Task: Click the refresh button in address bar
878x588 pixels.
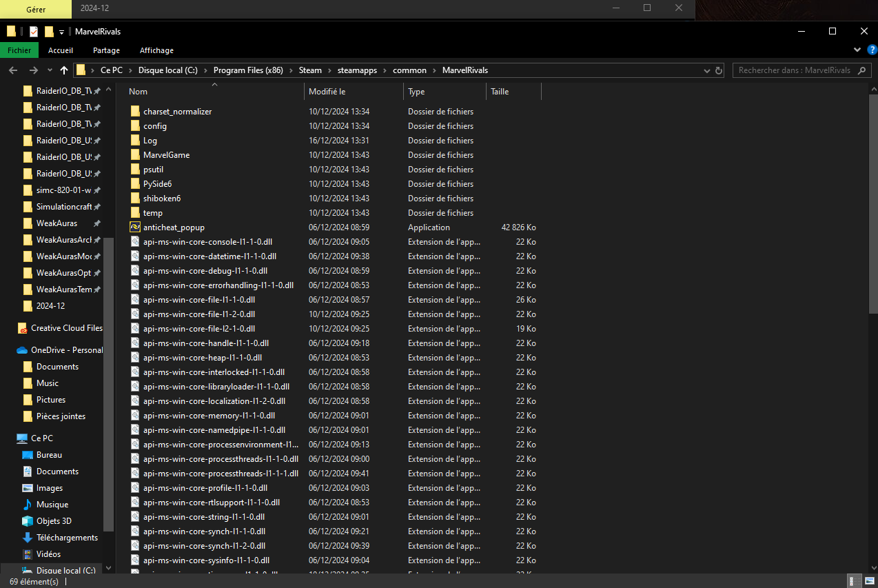Action: (719, 70)
